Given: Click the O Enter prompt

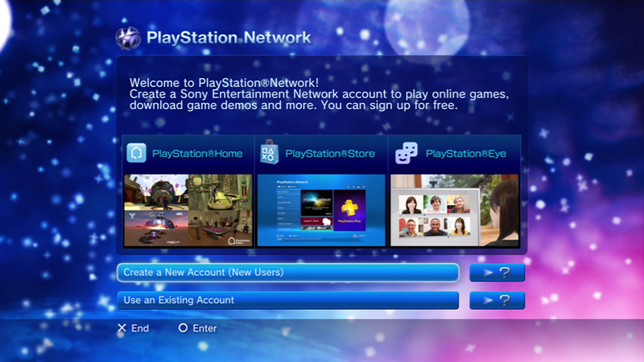Looking at the screenshot, I should 197,328.
